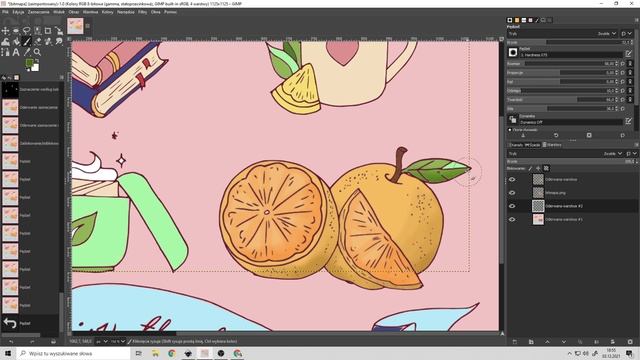Edit the Dynamics Off setting

coord(628,121)
